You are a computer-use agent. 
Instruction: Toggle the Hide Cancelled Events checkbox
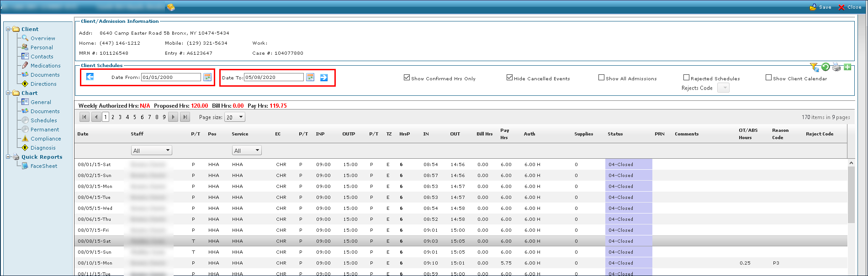509,78
